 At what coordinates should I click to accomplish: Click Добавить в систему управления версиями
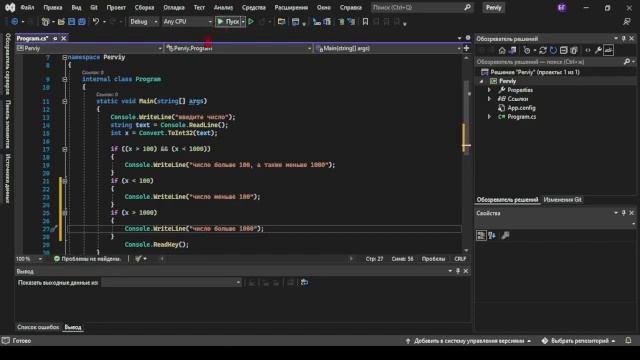coord(469,340)
